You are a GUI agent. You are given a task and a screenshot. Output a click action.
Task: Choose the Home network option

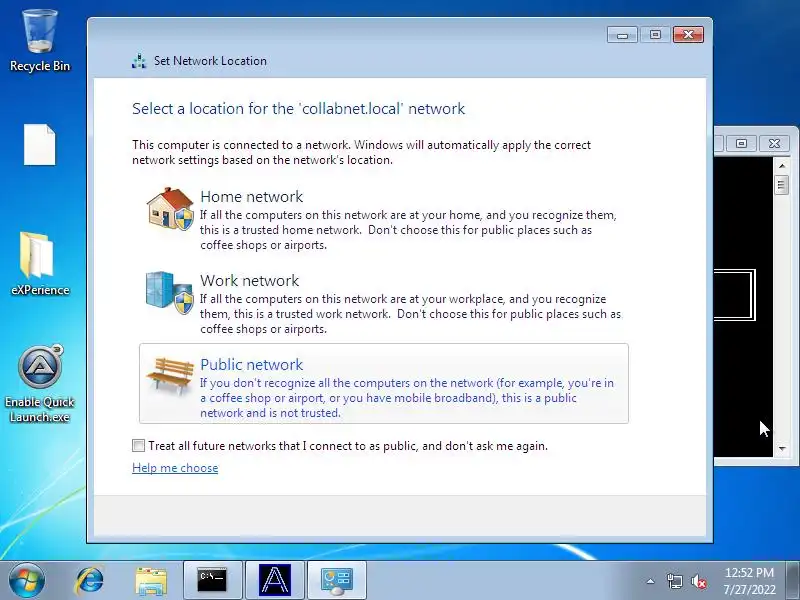tap(384, 219)
